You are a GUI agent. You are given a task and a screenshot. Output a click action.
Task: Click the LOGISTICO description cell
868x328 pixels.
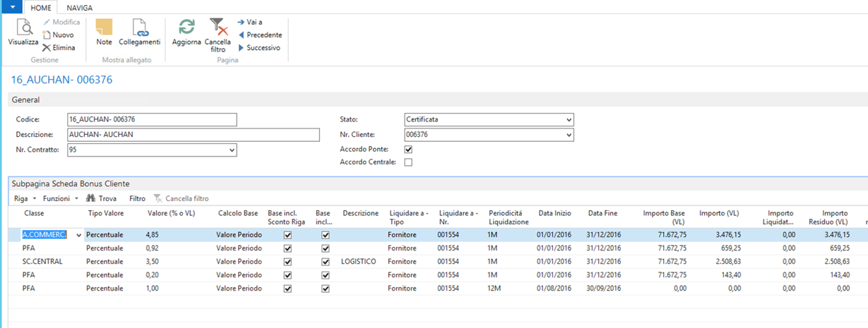pyautogui.click(x=359, y=262)
